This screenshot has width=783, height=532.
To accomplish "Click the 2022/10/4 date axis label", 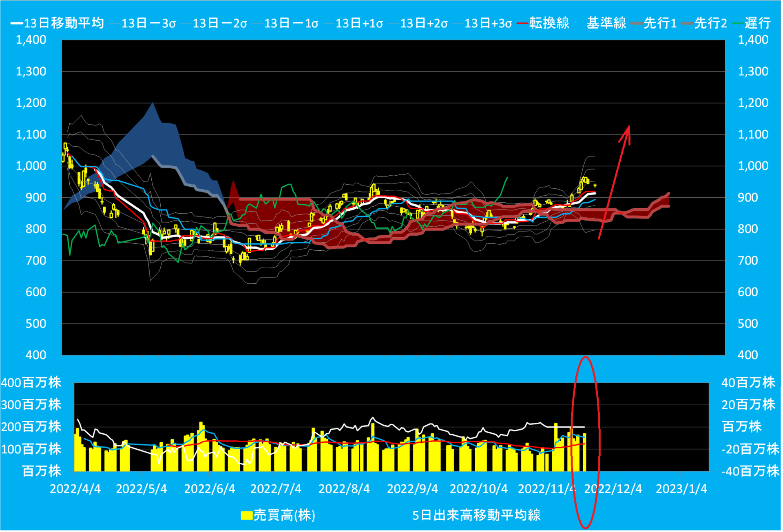I will 479,489.
